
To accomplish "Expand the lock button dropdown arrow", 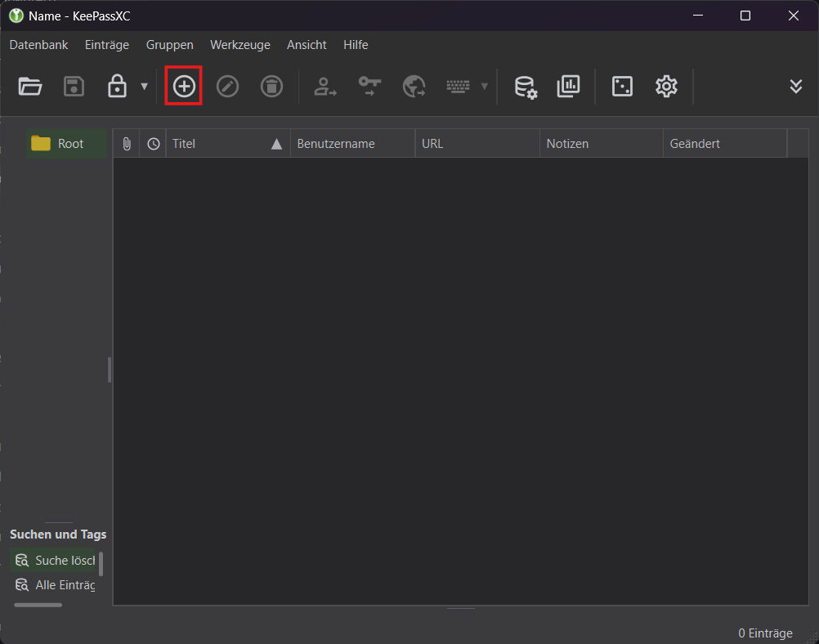I will point(145,86).
